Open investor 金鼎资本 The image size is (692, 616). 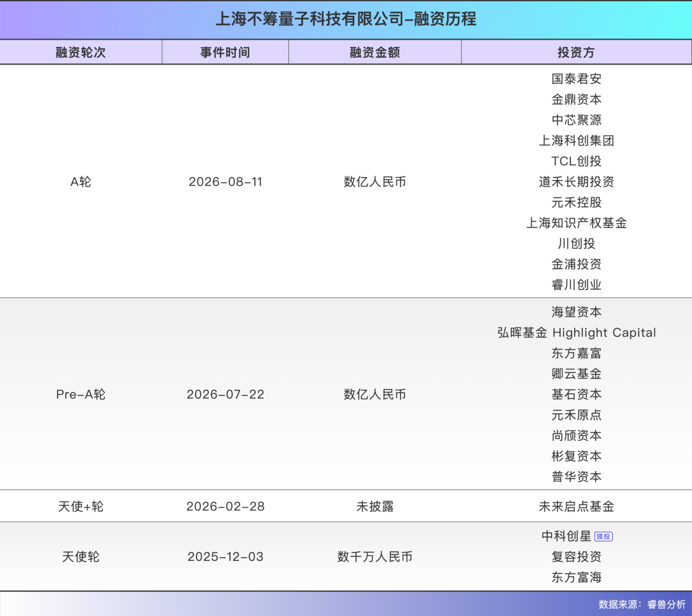click(x=577, y=99)
